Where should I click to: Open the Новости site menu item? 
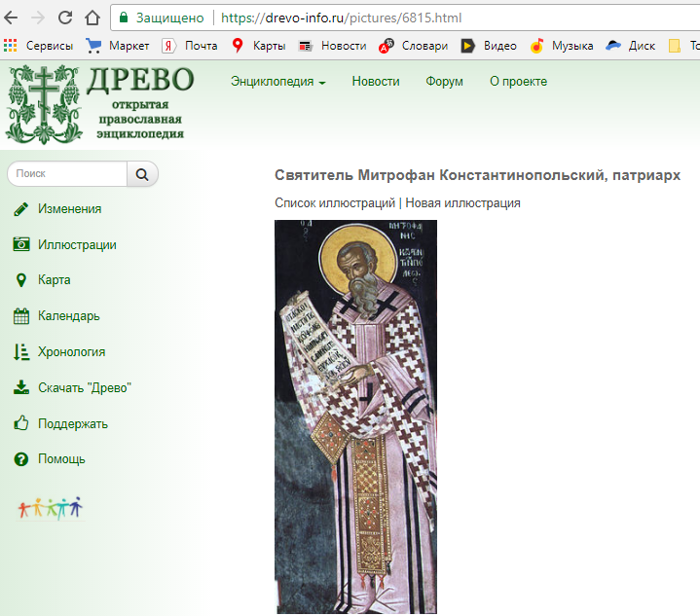[376, 82]
